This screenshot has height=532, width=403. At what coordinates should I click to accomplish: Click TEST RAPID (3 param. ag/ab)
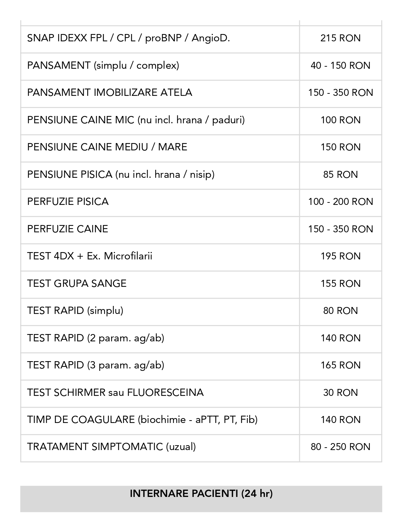coord(95,365)
